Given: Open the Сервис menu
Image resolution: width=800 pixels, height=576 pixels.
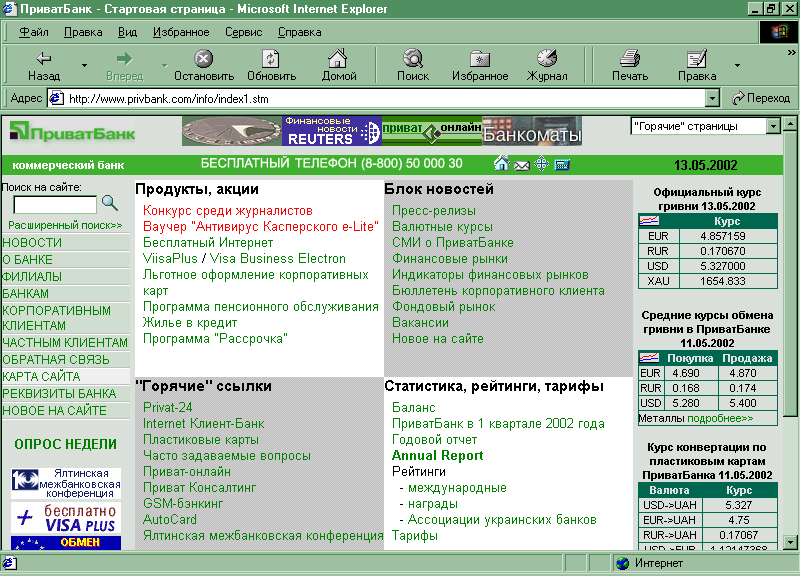Looking at the screenshot, I should [x=243, y=32].
